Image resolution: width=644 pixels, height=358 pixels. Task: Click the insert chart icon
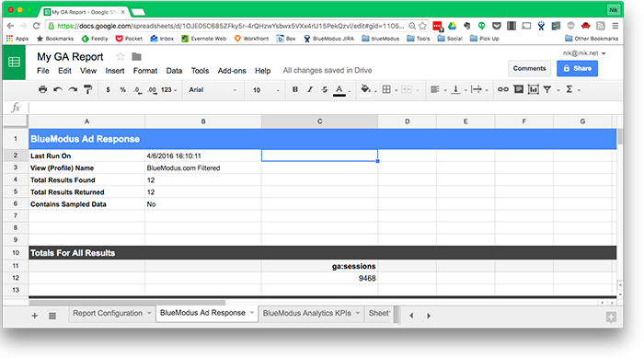pyautogui.click(x=533, y=89)
